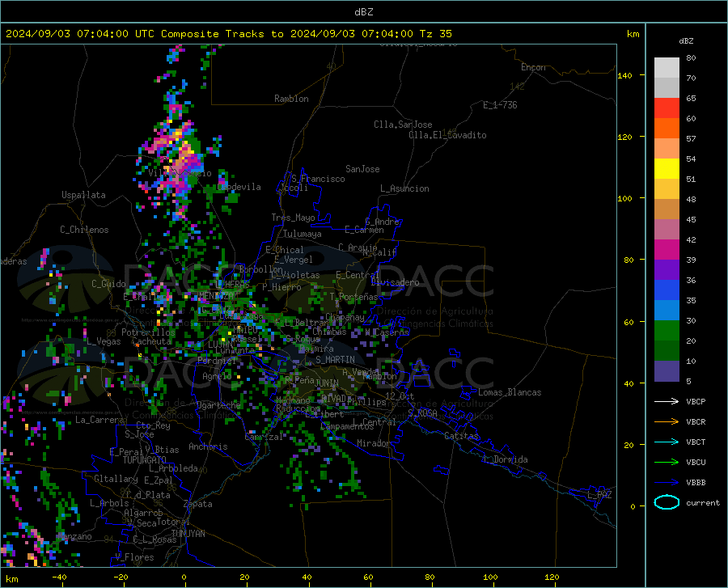Select the light blue 30-35 dBZ swatch
Image resolution: width=728 pixels, height=588 pixels.
pos(667,311)
